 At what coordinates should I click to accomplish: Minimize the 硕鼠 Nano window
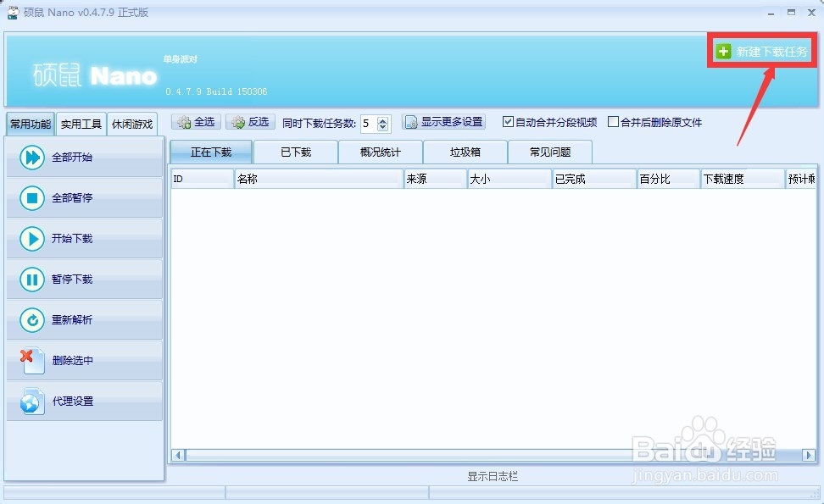[x=771, y=13]
